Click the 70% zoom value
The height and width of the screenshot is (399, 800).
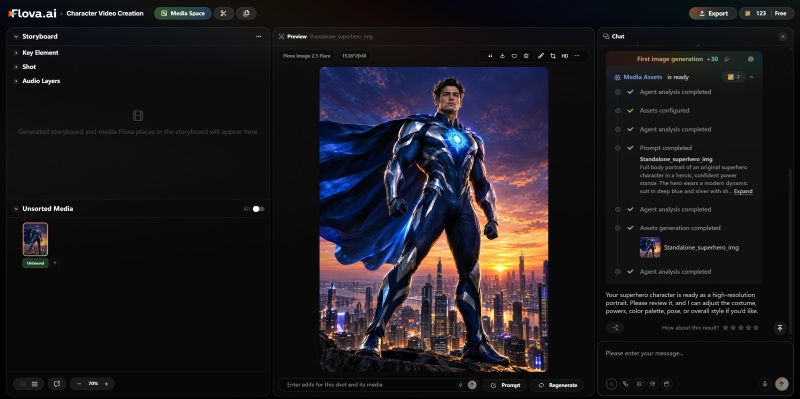click(x=93, y=384)
